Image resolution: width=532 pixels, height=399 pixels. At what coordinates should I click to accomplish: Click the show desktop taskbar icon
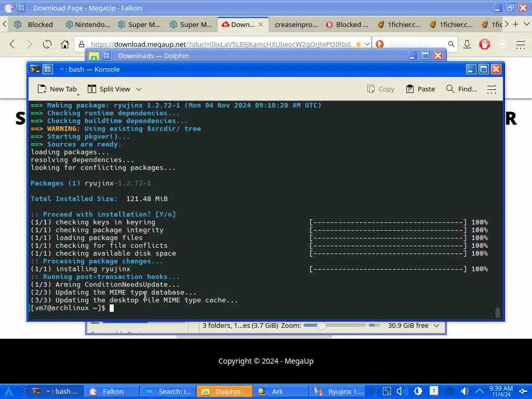[524, 392]
